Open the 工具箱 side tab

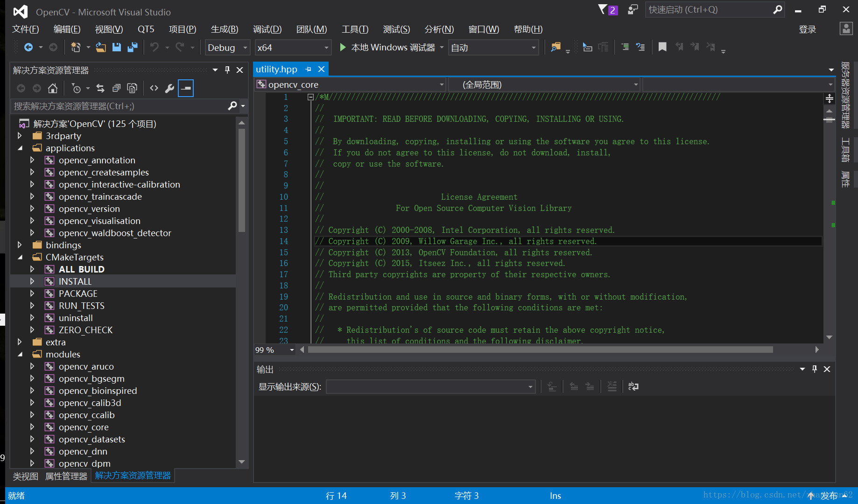point(845,149)
